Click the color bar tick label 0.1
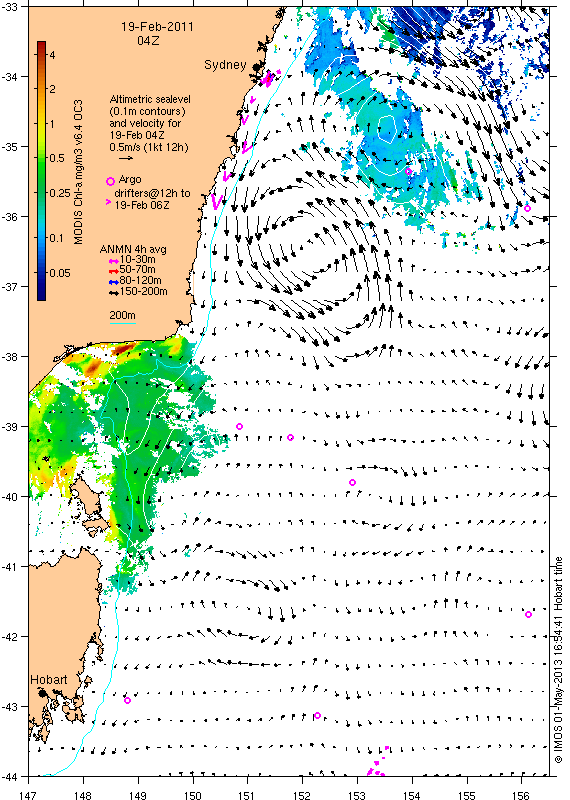 pos(56,237)
